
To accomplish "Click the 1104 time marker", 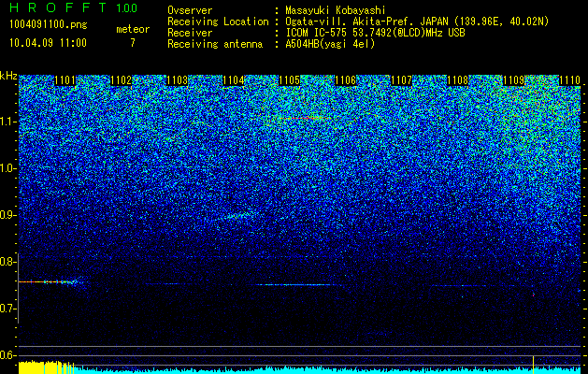I will pos(234,80).
